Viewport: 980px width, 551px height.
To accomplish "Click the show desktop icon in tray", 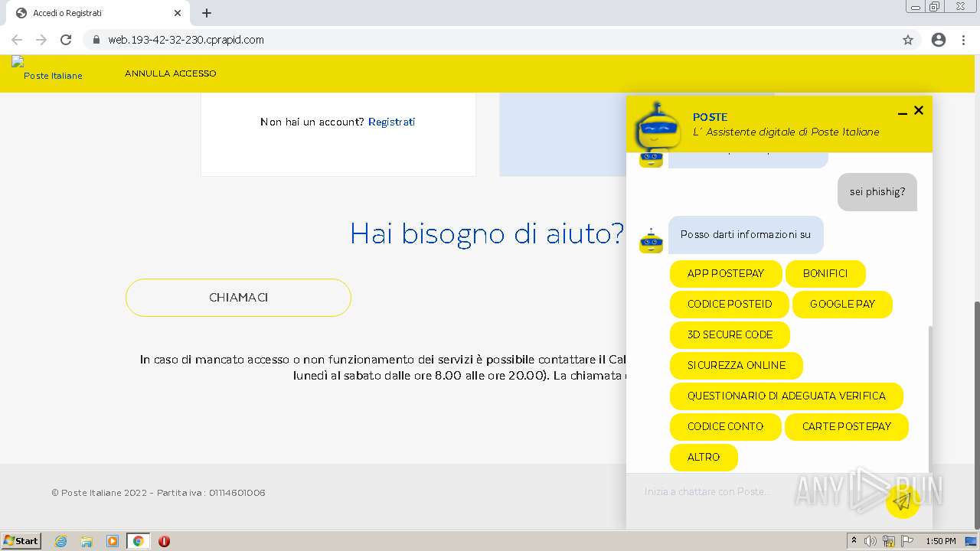I will pyautogui.click(x=972, y=541).
